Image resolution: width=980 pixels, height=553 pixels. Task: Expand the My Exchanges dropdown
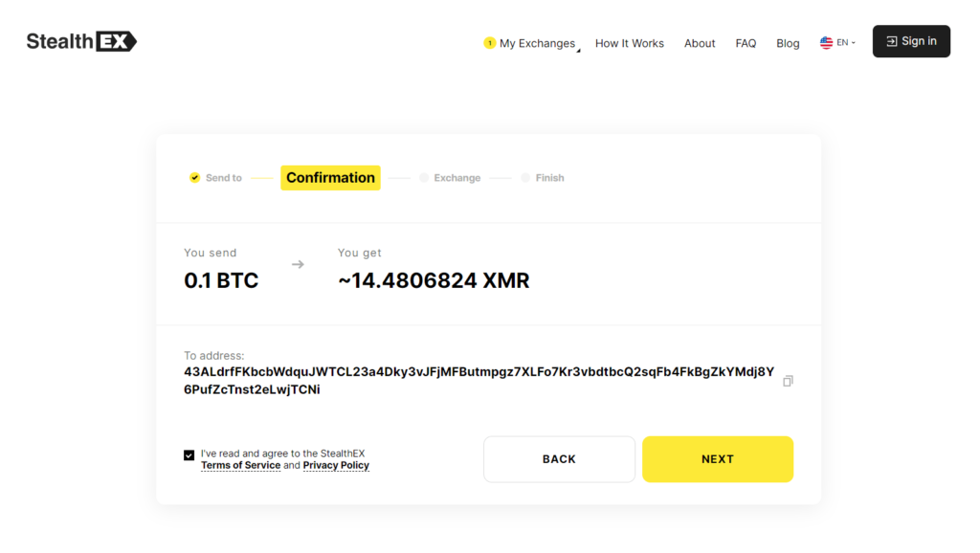(x=537, y=44)
